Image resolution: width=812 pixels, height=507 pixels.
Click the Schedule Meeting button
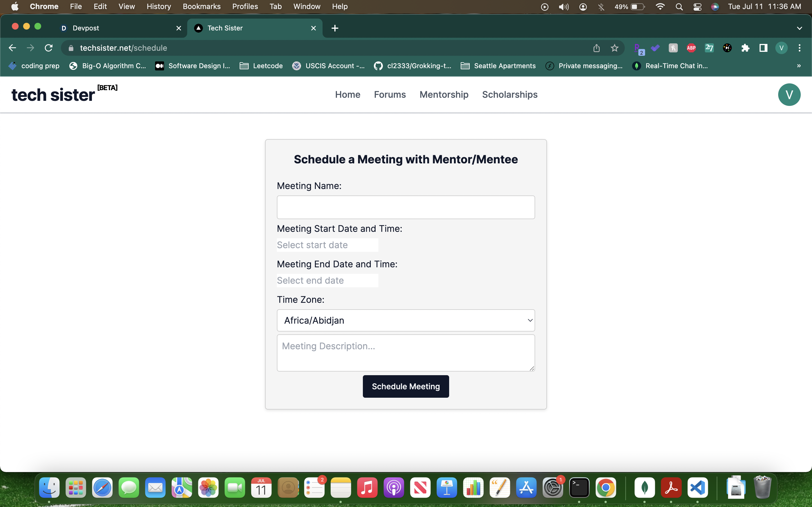pos(405,386)
